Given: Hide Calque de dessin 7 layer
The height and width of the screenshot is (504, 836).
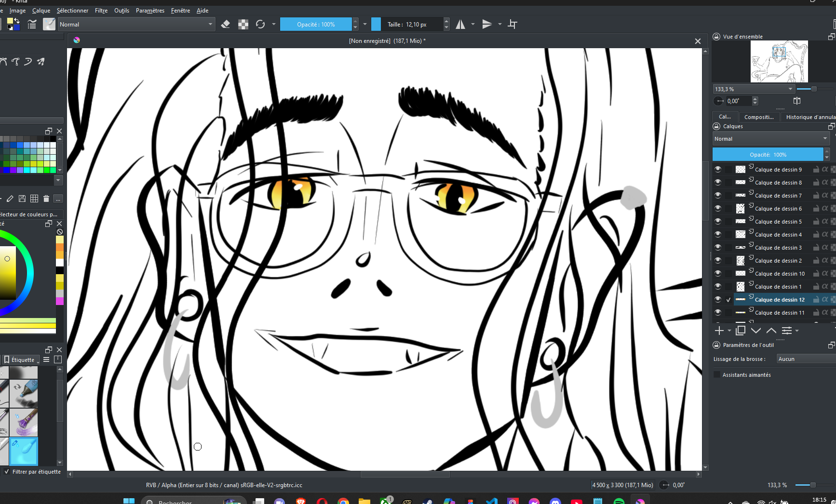Looking at the screenshot, I should (718, 196).
